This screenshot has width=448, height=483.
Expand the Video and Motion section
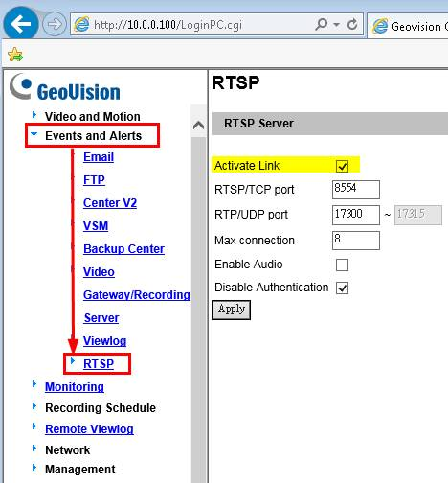pos(92,117)
